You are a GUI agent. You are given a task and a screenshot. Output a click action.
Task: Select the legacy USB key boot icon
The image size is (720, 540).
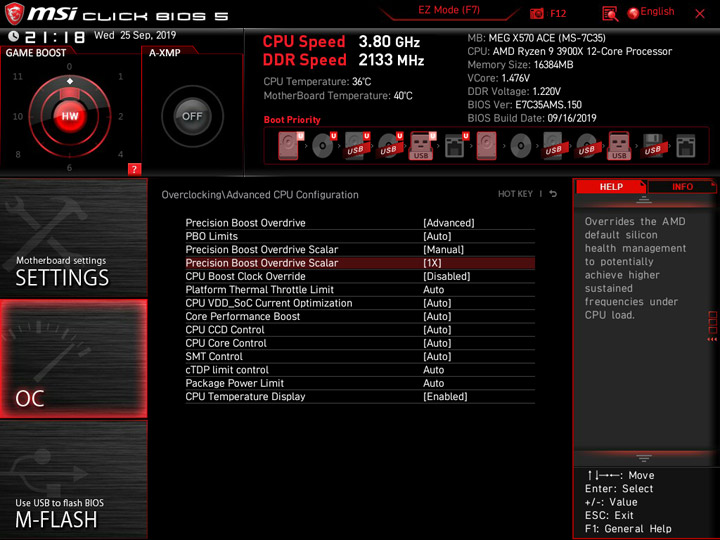(619, 146)
